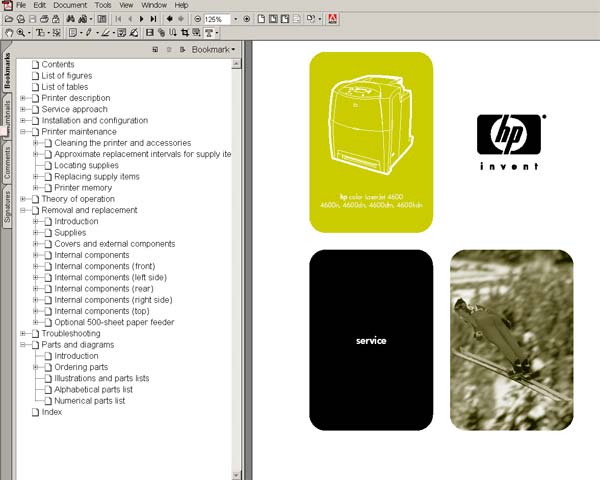Select the TouchUp Text tool
This screenshot has height=480, width=600.
point(209,33)
